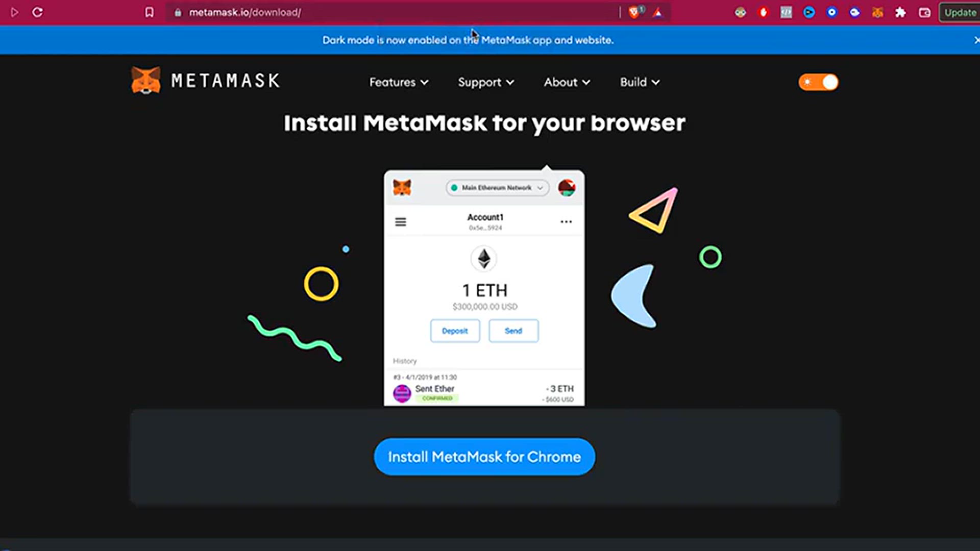The height and width of the screenshot is (551, 980).
Task: Click the MetaMask fox logo in header
Action: coord(146,80)
